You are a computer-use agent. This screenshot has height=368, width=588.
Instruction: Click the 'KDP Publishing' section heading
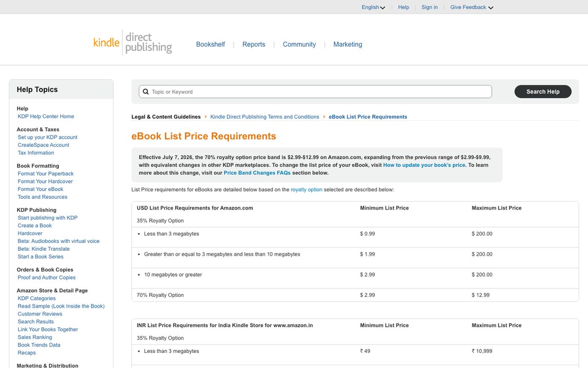tap(37, 210)
